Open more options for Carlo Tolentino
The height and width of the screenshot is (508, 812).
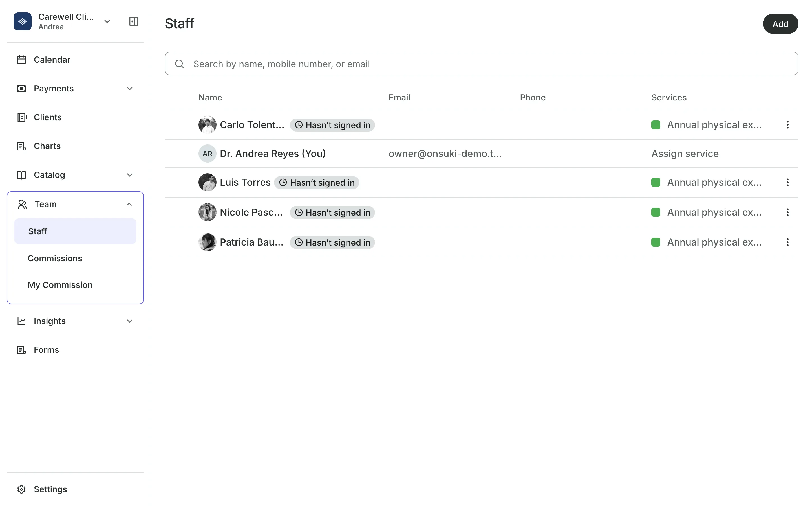click(787, 125)
